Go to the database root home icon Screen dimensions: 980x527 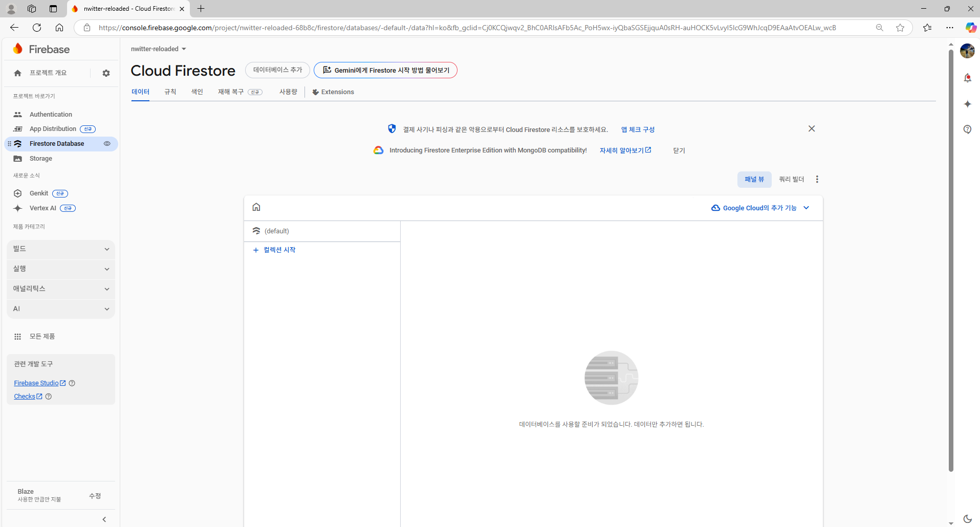(256, 207)
